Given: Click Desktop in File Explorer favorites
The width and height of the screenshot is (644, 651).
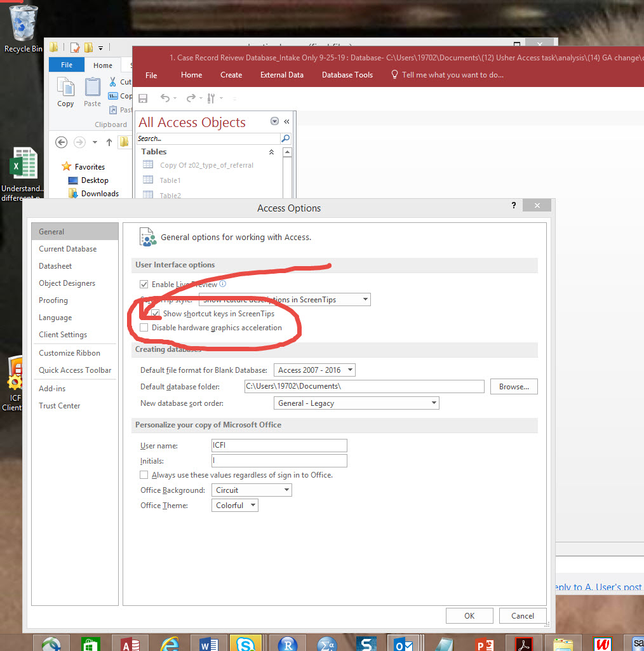Looking at the screenshot, I should click(95, 180).
